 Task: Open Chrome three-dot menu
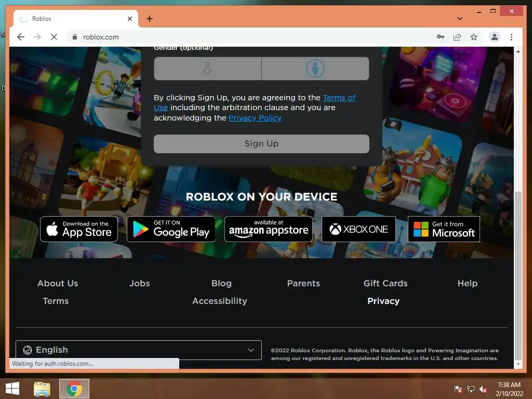511,37
